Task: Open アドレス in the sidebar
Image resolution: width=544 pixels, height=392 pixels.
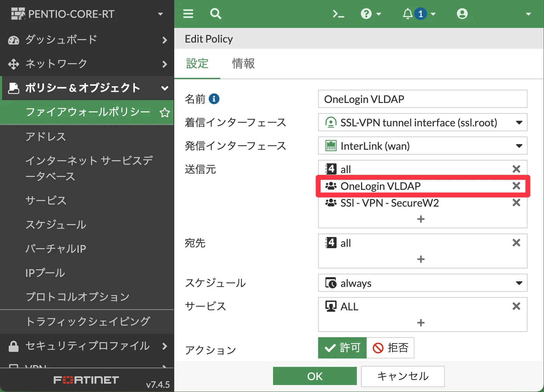Action: pyautogui.click(x=46, y=136)
